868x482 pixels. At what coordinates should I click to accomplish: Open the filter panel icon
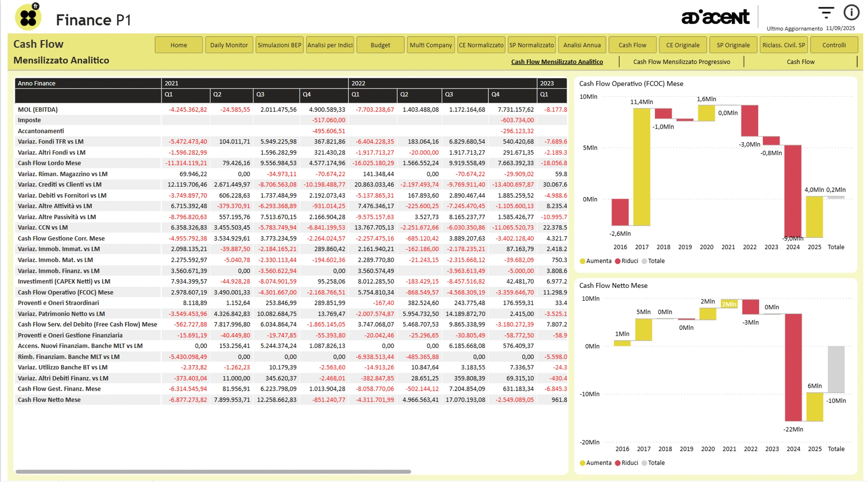click(x=825, y=13)
